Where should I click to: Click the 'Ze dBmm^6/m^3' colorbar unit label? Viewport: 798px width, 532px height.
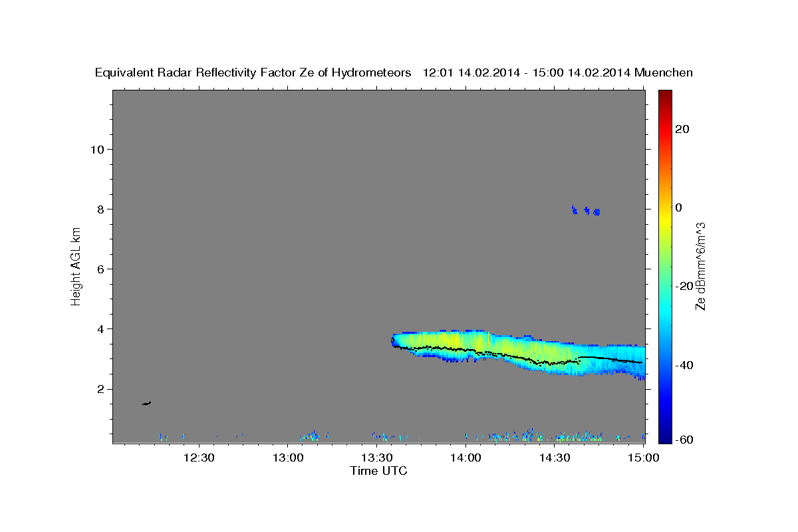click(x=700, y=267)
